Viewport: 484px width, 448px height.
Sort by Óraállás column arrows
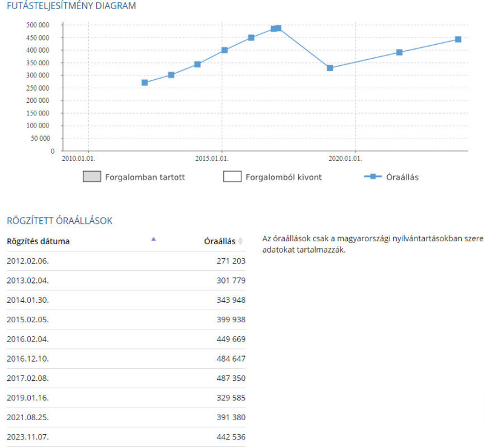pyautogui.click(x=240, y=241)
